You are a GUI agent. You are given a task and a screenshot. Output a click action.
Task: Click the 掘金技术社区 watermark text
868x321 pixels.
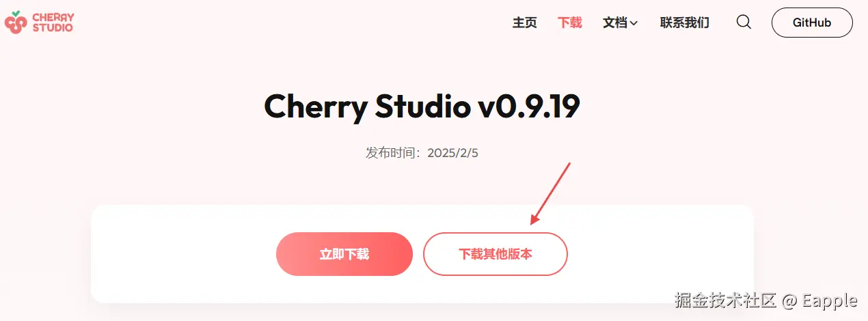[726, 301]
